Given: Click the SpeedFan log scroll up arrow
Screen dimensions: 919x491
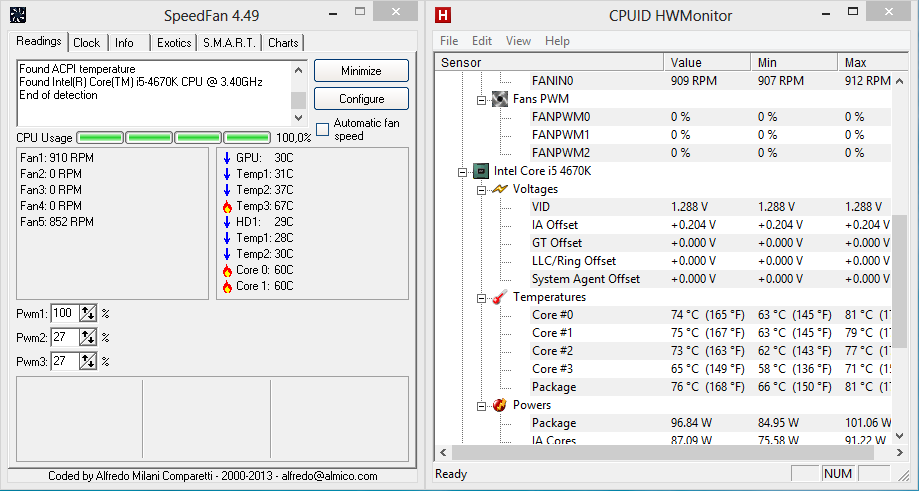Looking at the screenshot, I should tap(298, 70).
